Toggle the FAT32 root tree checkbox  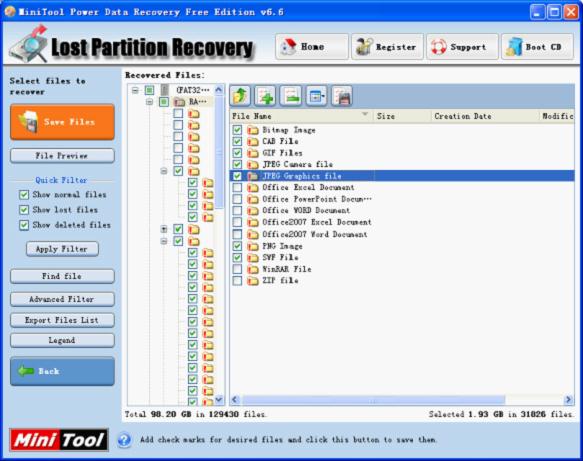(x=149, y=90)
